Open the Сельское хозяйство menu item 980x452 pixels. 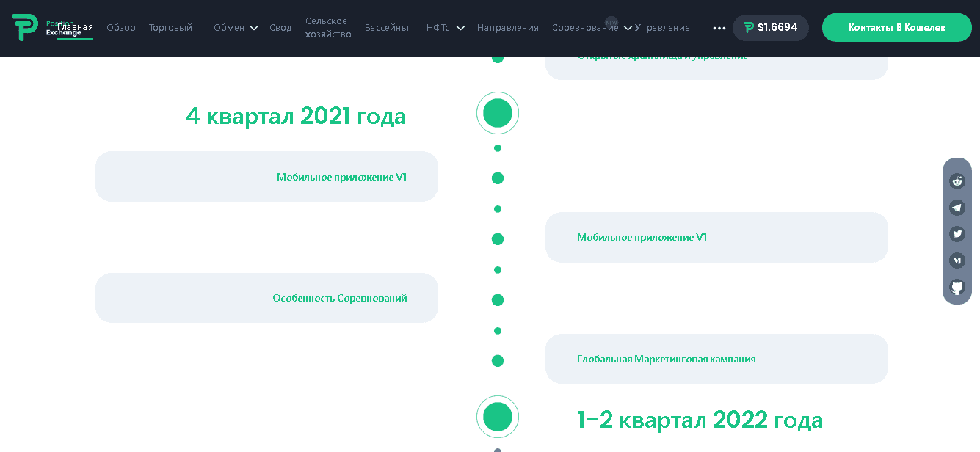click(328, 28)
